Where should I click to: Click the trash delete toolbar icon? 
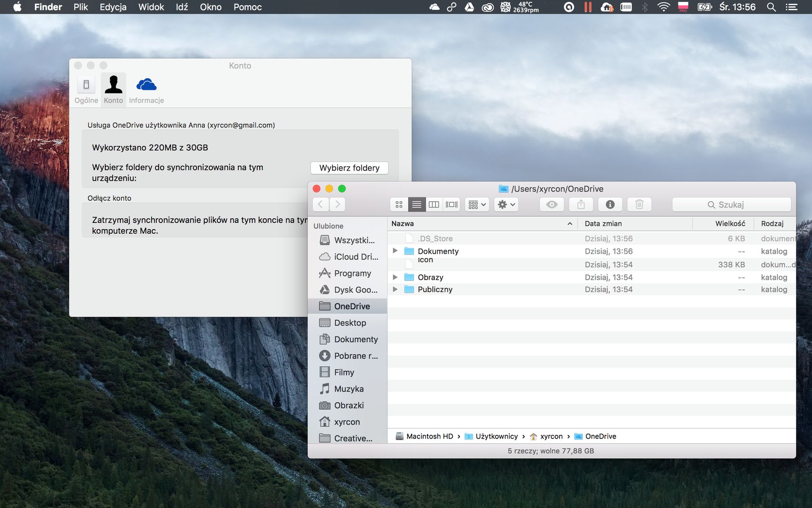(x=640, y=205)
